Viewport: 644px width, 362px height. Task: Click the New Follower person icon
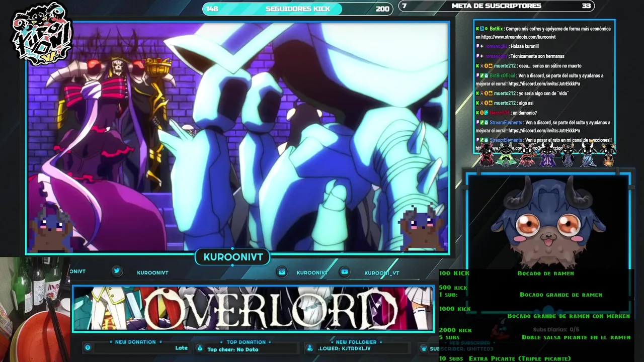310,348
